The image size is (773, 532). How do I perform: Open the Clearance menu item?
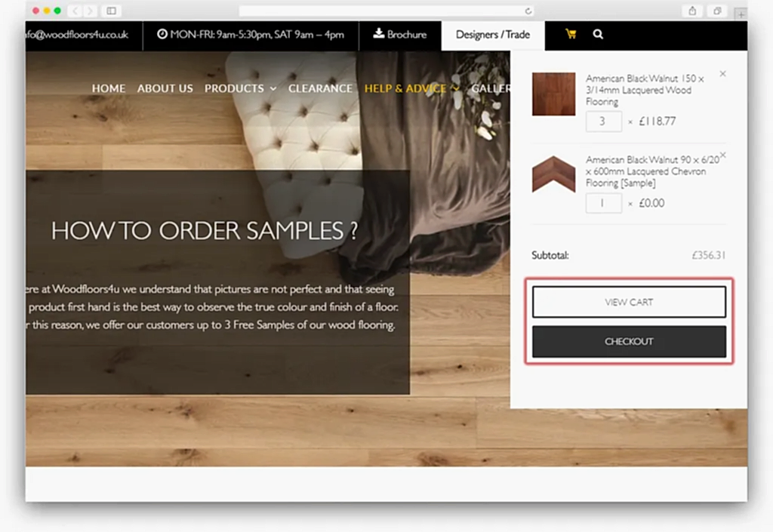click(320, 88)
